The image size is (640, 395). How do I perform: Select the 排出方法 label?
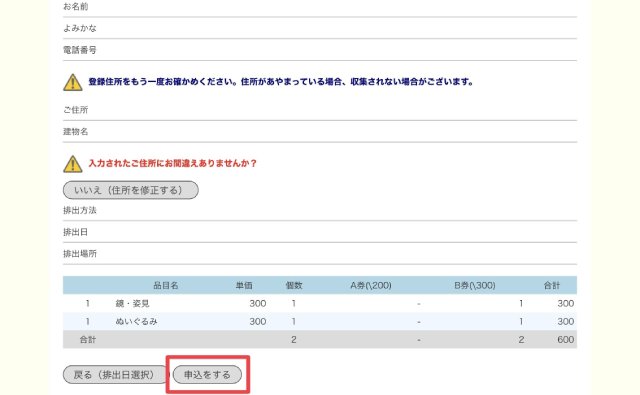point(80,210)
